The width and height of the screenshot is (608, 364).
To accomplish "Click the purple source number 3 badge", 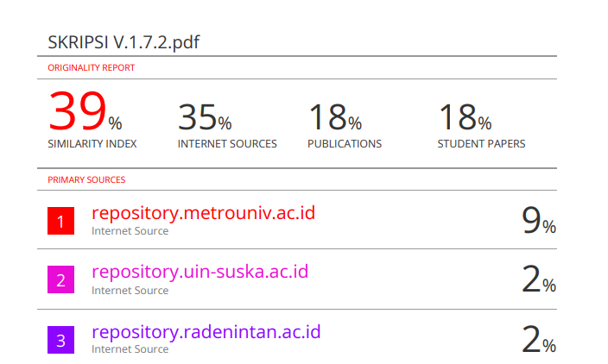I will click(x=60, y=340).
